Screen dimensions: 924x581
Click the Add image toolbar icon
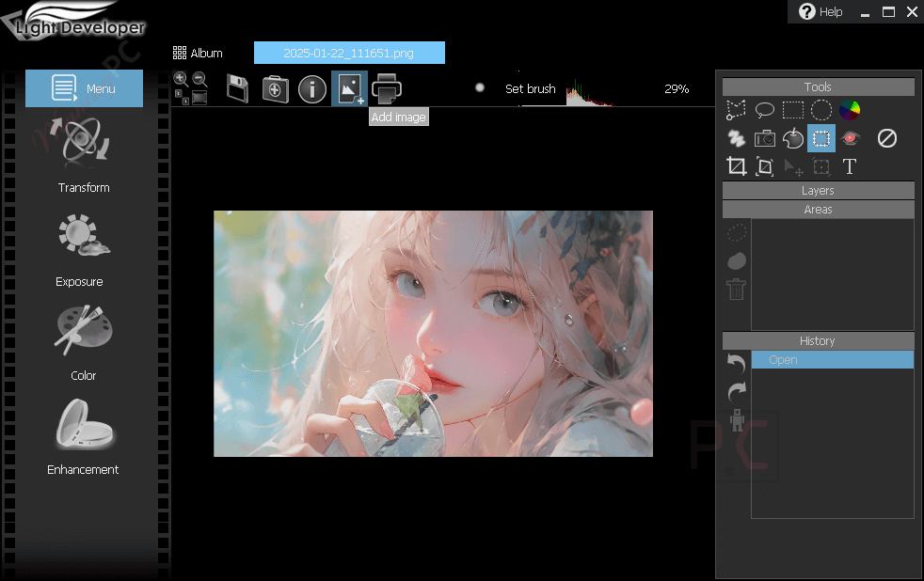coord(349,89)
